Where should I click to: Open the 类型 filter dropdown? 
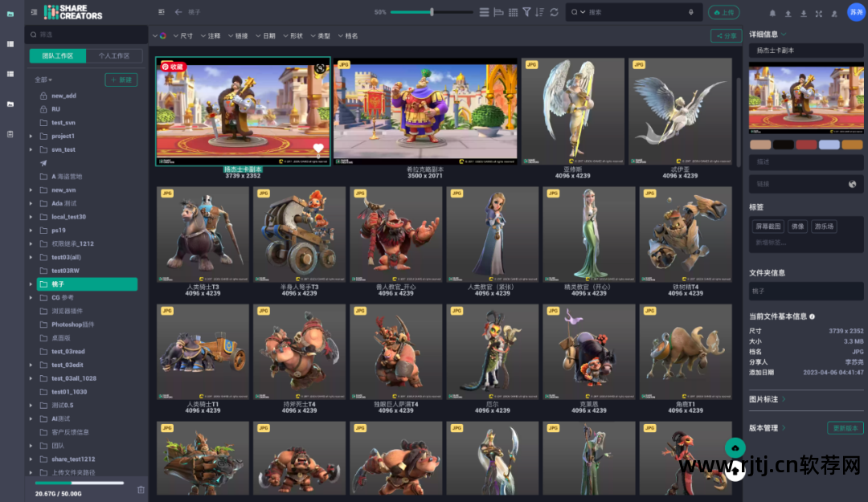(x=320, y=36)
